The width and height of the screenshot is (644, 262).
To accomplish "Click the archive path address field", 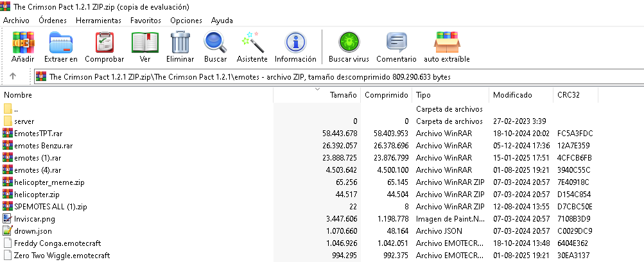I will [338, 76].
